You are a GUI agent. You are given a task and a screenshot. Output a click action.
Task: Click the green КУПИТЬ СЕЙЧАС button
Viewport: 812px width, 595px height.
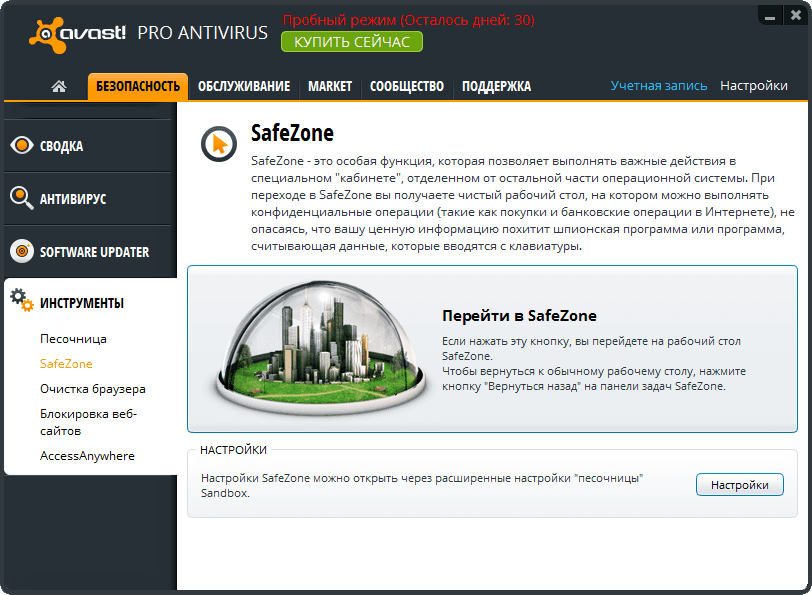coord(351,42)
